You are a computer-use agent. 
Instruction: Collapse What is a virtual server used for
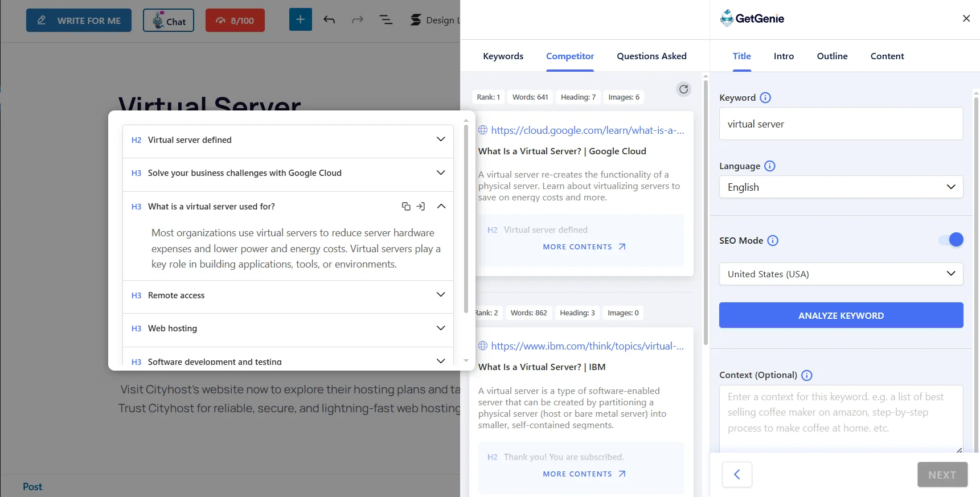[441, 206]
